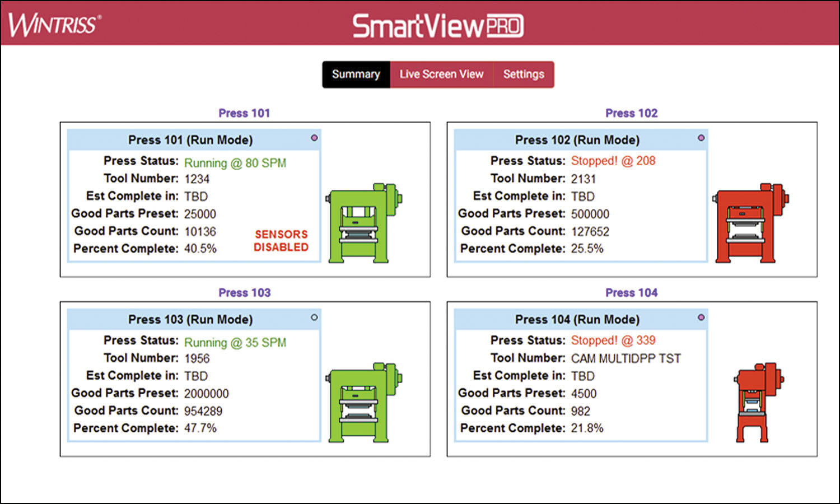Open the Settings tab

click(523, 74)
